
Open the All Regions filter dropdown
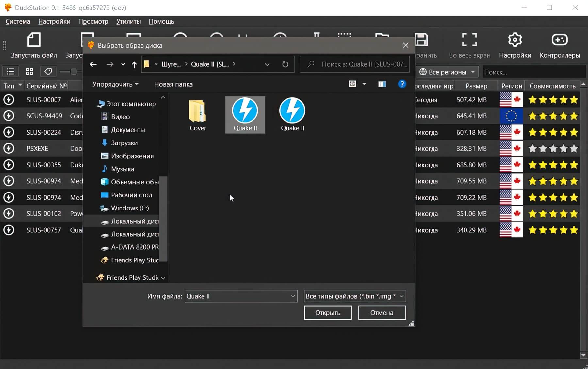tap(447, 72)
